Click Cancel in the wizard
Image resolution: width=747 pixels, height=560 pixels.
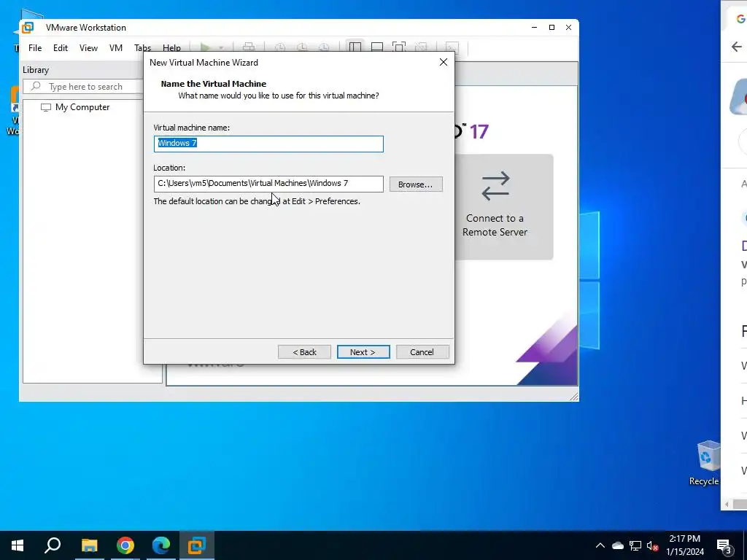pos(422,352)
